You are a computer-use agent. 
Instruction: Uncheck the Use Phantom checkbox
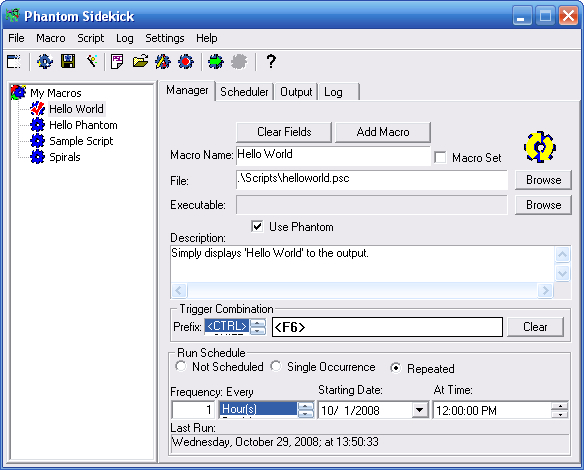[x=257, y=226]
